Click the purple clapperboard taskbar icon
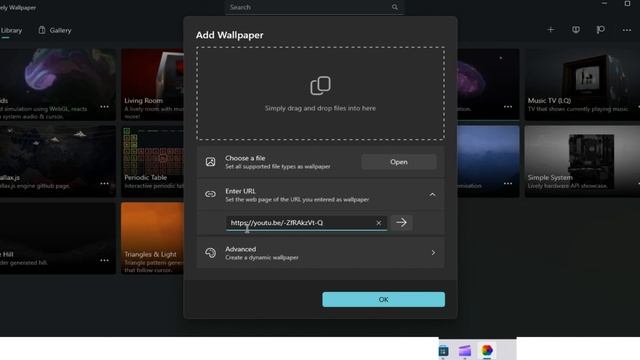640x360 pixels. coord(464,351)
